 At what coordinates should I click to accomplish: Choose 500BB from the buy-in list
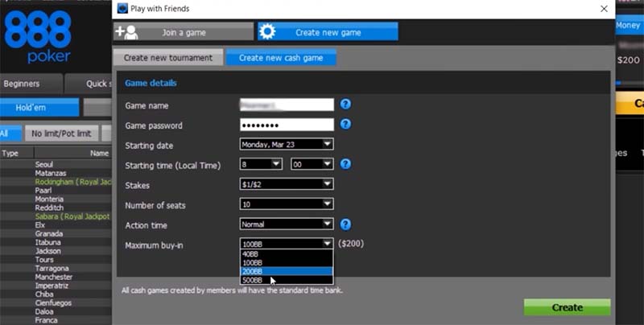[x=287, y=280]
